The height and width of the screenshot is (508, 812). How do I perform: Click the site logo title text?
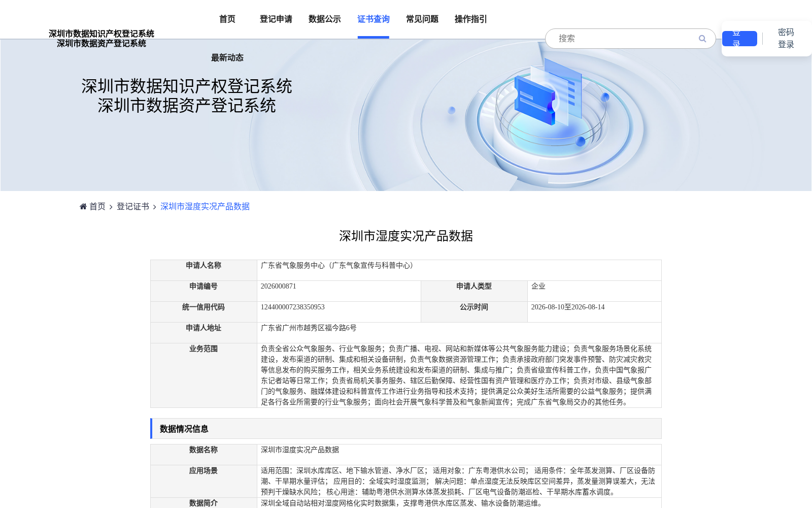pyautogui.click(x=101, y=39)
